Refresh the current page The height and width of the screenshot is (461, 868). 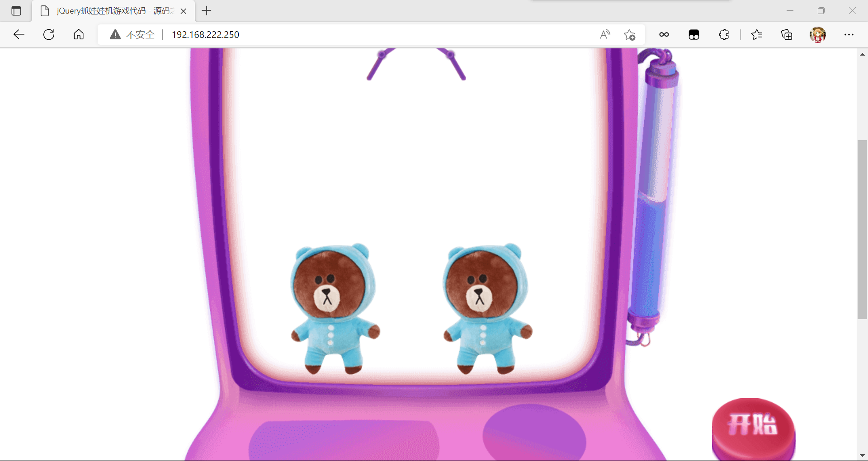[49, 34]
